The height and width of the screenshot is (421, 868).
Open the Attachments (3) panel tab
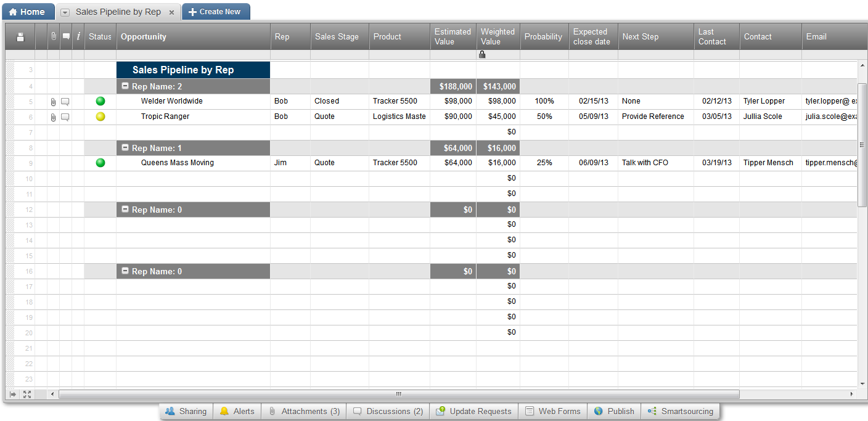pyautogui.click(x=304, y=411)
